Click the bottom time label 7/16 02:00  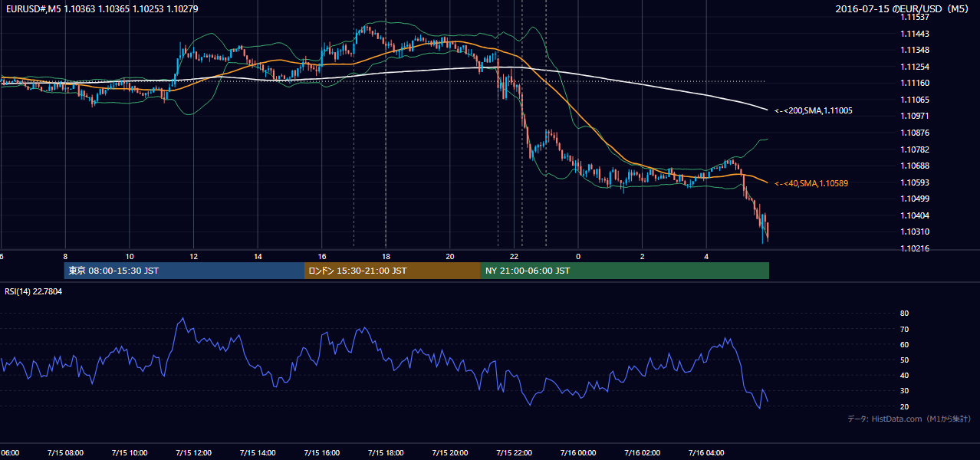pos(643,452)
